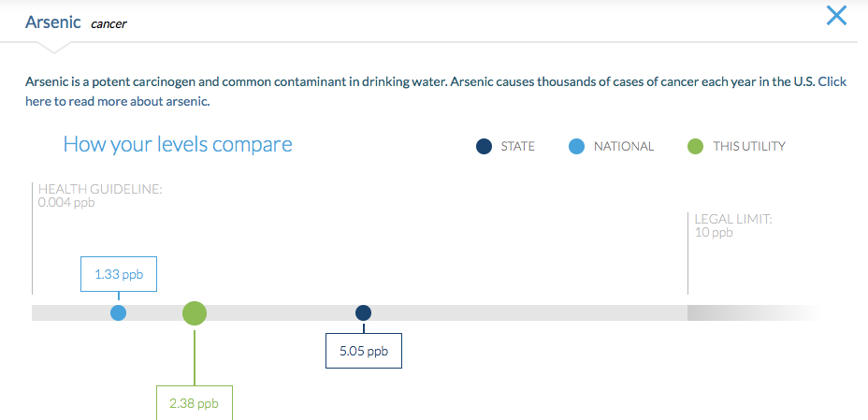Click the Arsenic heading title
Viewport: 868px width, 420px height.
[52, 22]
